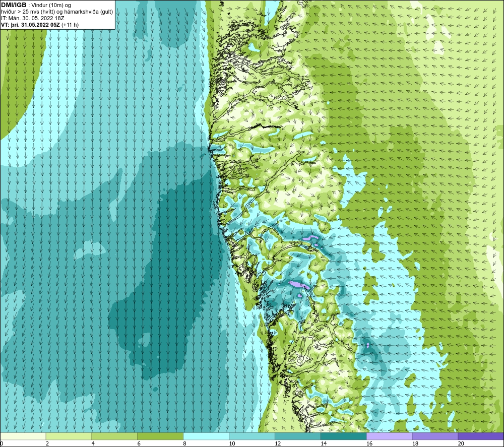Click the legend tick label "20"
504x447 pixels.
[x=461, y=444]
